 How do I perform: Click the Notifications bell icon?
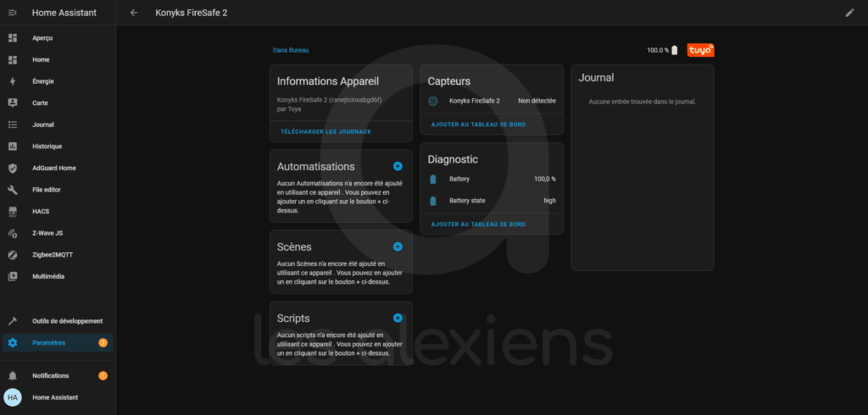point(13,376)
